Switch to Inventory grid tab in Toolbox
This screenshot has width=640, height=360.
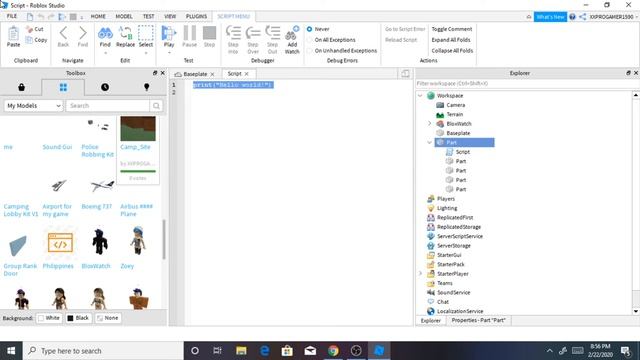coord(63,87)
